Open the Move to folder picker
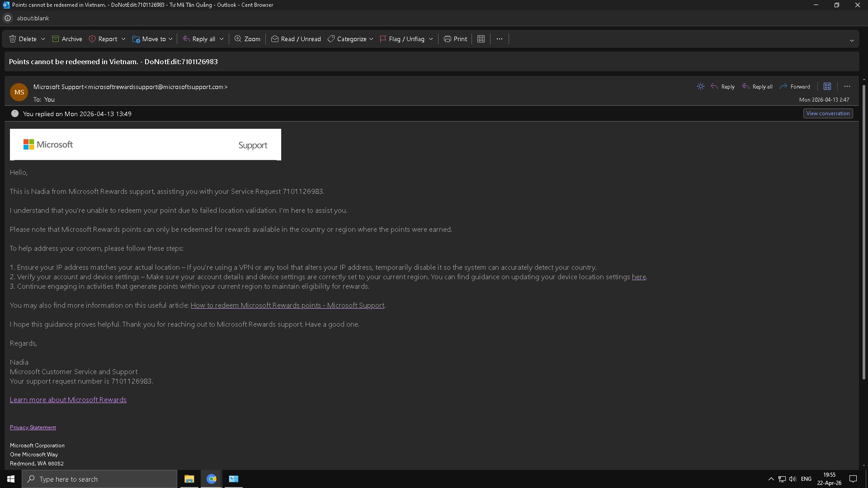The image size is (868, 488). 149,39
